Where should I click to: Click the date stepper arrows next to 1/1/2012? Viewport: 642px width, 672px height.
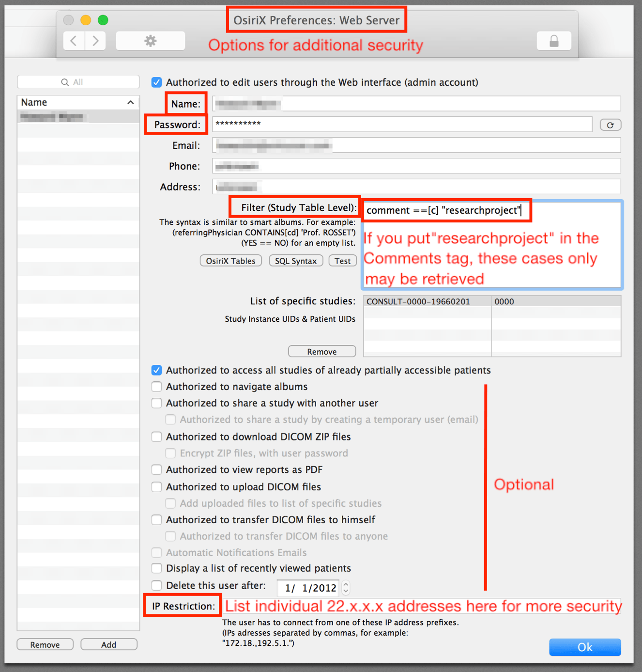pyautogui.click(x=346, y=588)
